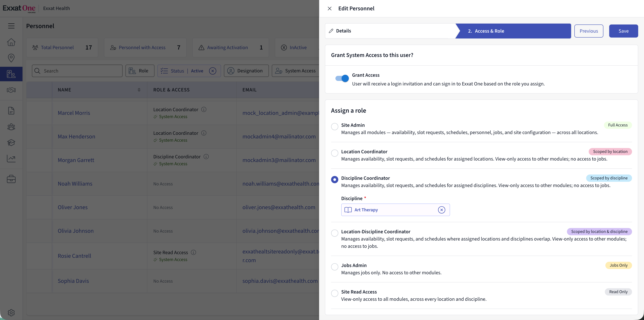
Task: Open Max Henderson's personnel record
Action: tap(77, 136)
